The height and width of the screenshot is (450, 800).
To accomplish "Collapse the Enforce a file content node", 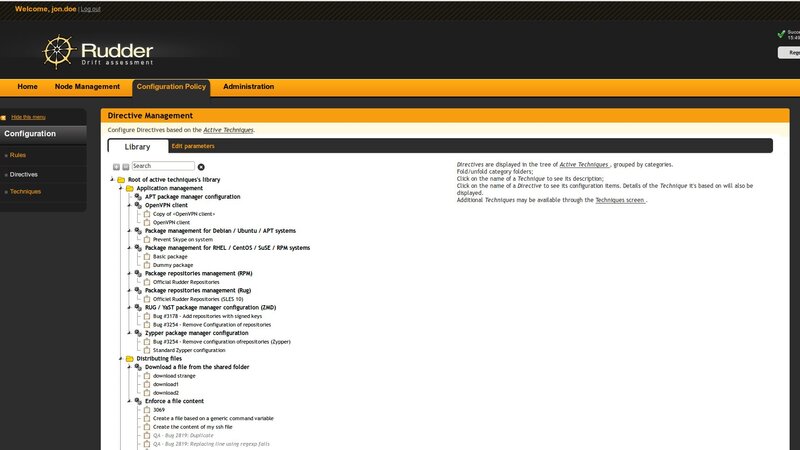I will click(130, 401).
